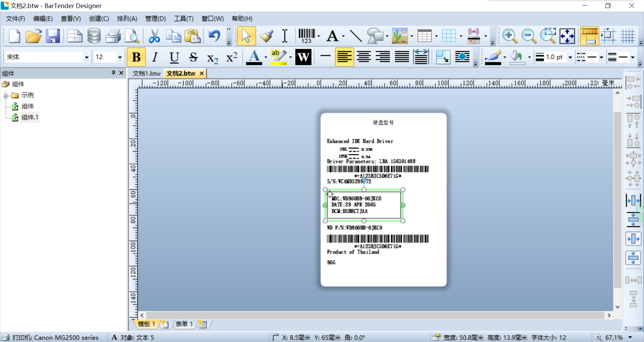644x342 pixels.
Task: Open the font size dropdown
Action: click(x=119, y=57)
